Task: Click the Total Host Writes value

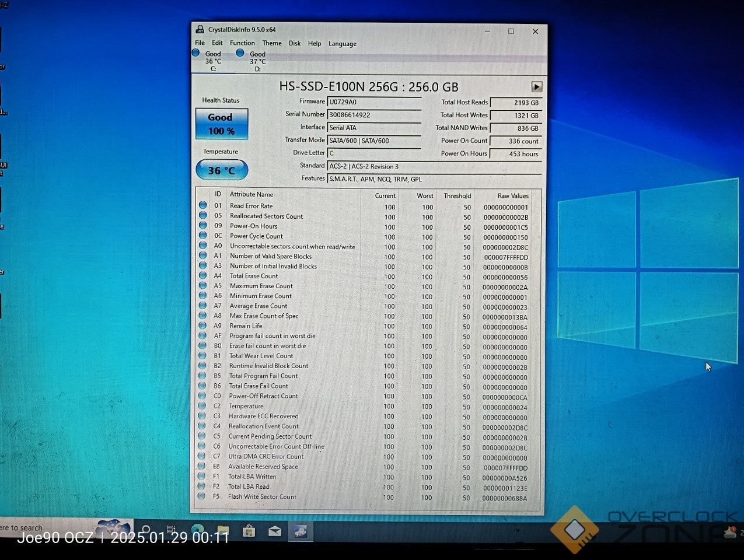Action: 516,116
